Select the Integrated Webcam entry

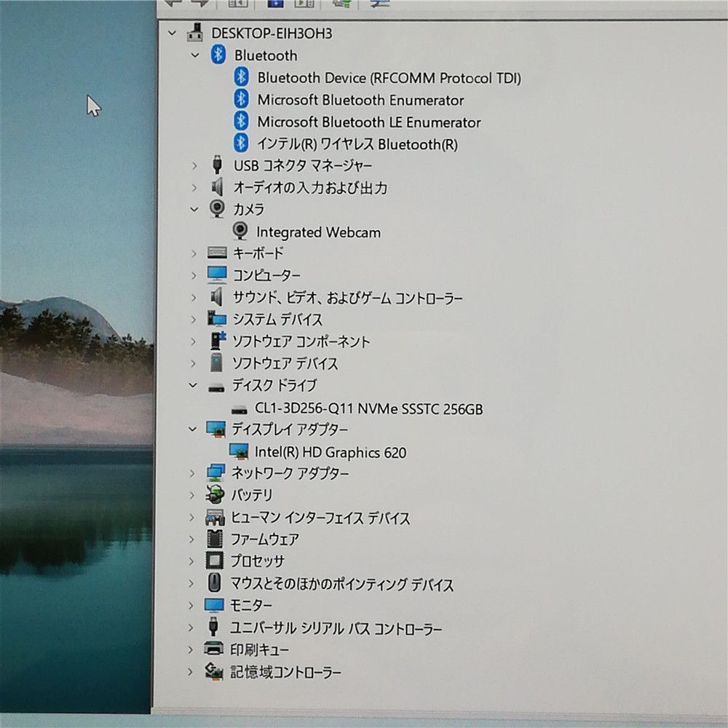point(317,232)
